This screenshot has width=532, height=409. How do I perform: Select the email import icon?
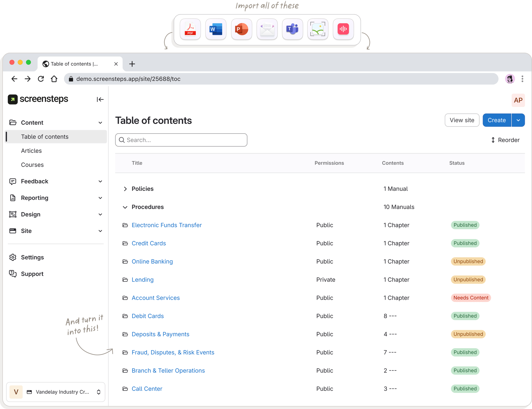tap(267, 29)
